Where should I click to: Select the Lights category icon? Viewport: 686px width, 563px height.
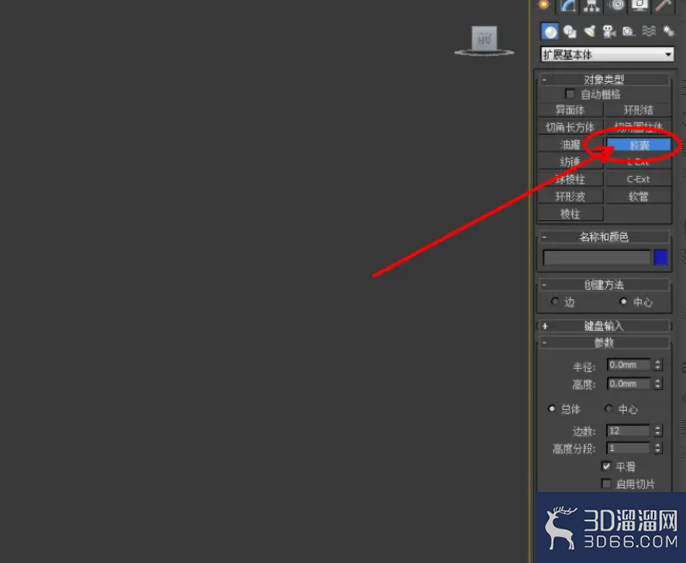(590, 31)
